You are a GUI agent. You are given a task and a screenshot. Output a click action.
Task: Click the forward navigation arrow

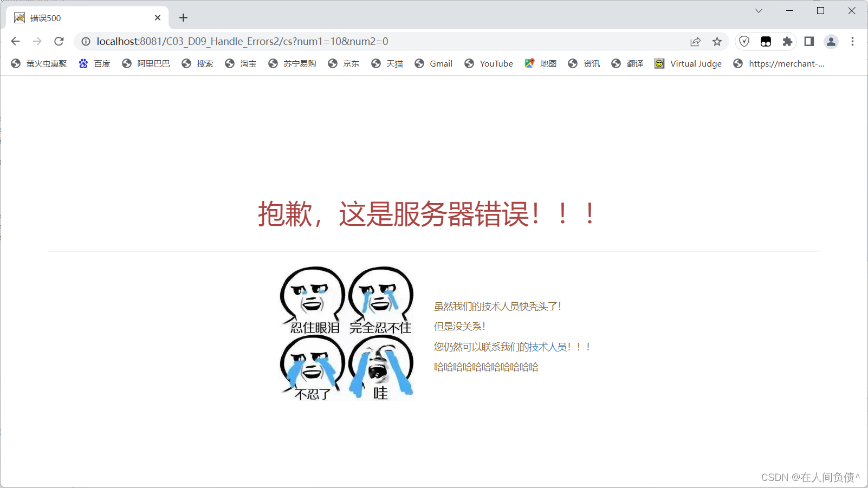click(37, 41)
